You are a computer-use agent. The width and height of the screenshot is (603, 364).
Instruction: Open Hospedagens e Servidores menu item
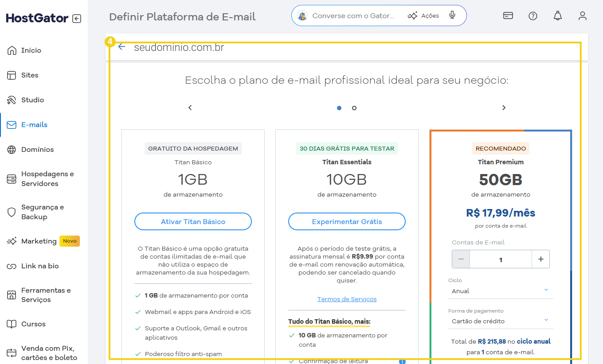[x=47, y=179]
